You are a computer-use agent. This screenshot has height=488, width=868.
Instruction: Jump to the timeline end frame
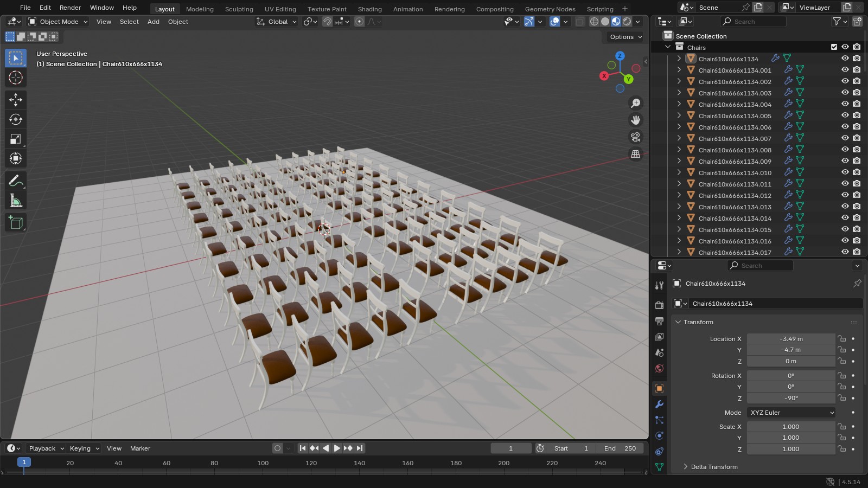[360, 448]
